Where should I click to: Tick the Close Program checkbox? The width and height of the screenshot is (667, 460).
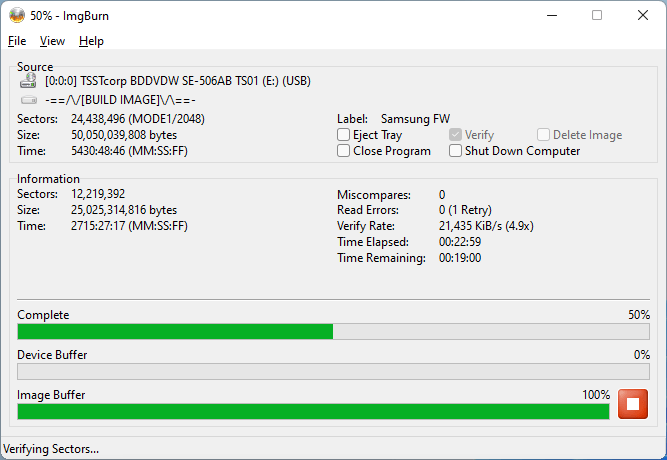[x=344, y=151]
